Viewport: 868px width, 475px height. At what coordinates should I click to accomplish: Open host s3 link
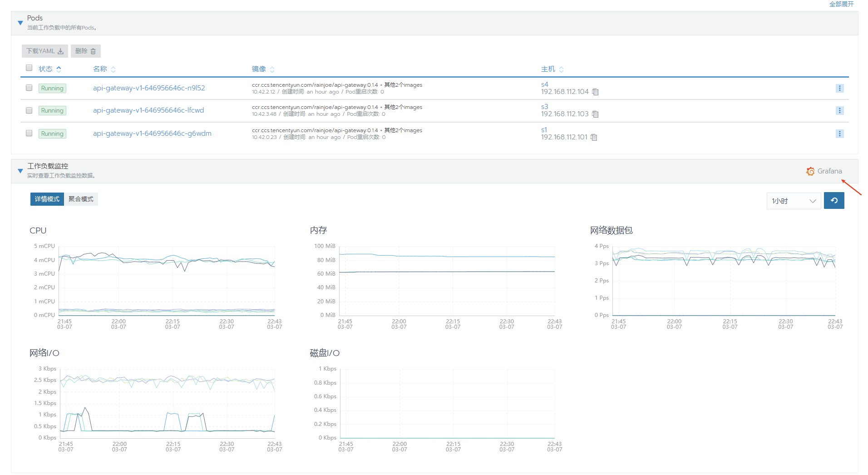[x=544, y=107]
